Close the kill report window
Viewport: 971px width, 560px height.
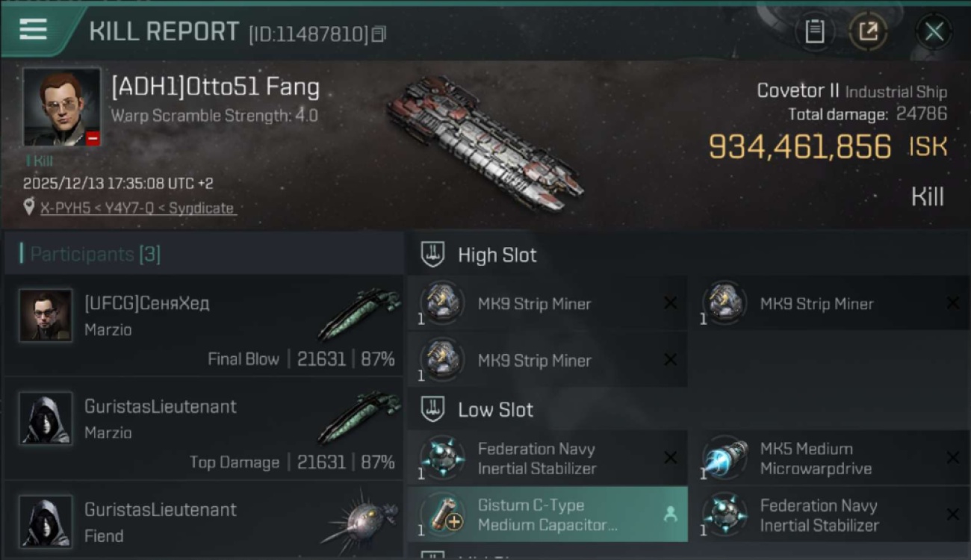(934, 31)
